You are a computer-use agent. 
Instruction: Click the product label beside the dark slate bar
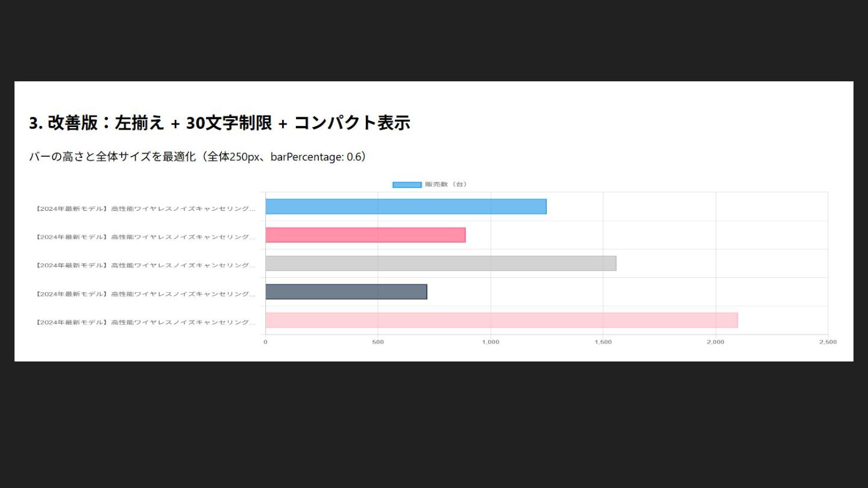click(x=145, y=294)
